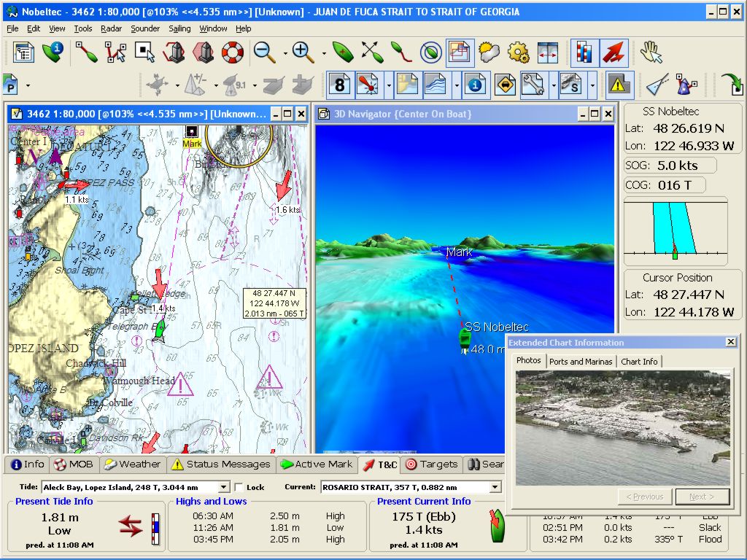The width and height of the screenshot is (747, 560).
Task: Open the Current station combo box
Action: coord(411,487)
